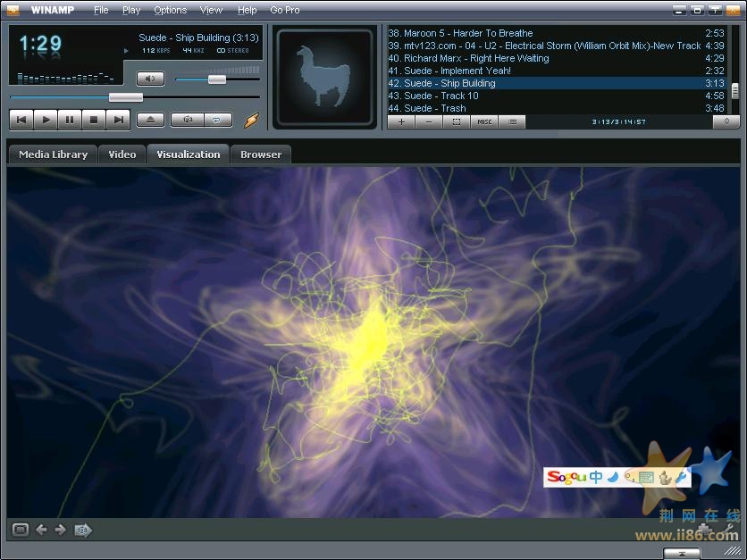Click the volume slider handle
The image size is (747, 560).
[217, 79]
